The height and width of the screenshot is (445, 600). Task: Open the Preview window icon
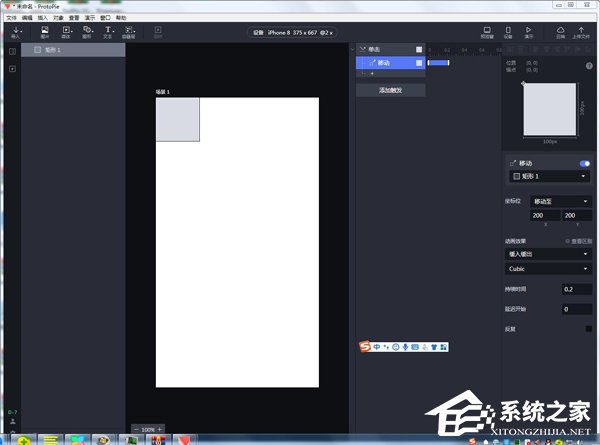pyautogui.click(x=487, y=33)
